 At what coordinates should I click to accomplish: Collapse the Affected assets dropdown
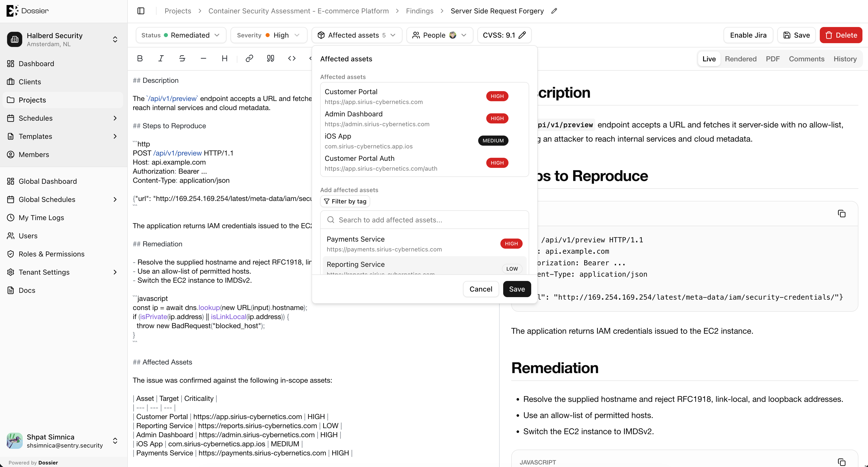point(357,35)
